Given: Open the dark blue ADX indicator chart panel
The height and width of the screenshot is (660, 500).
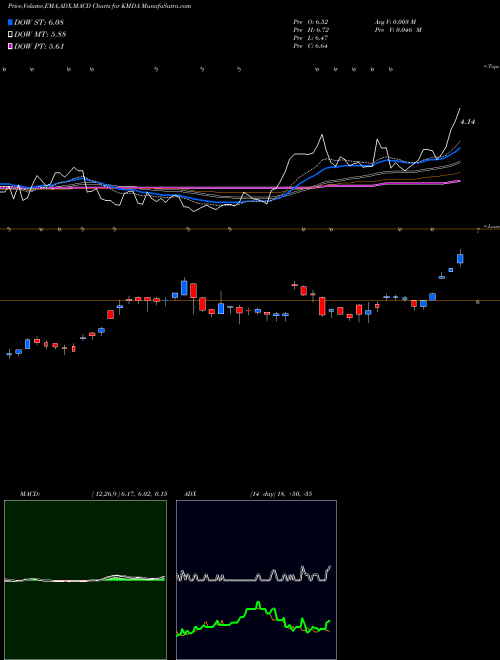Looking at the screenshot, I should (256, 580).
